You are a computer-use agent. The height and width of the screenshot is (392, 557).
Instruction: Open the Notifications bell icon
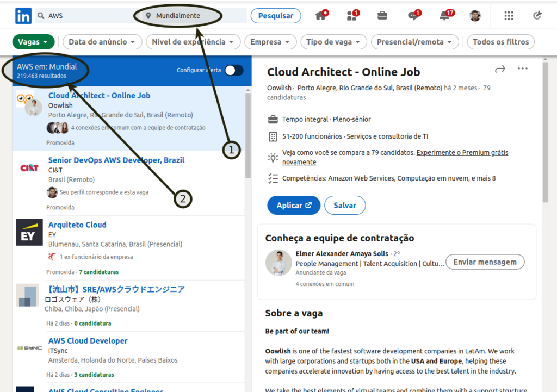tap(444, 16)
